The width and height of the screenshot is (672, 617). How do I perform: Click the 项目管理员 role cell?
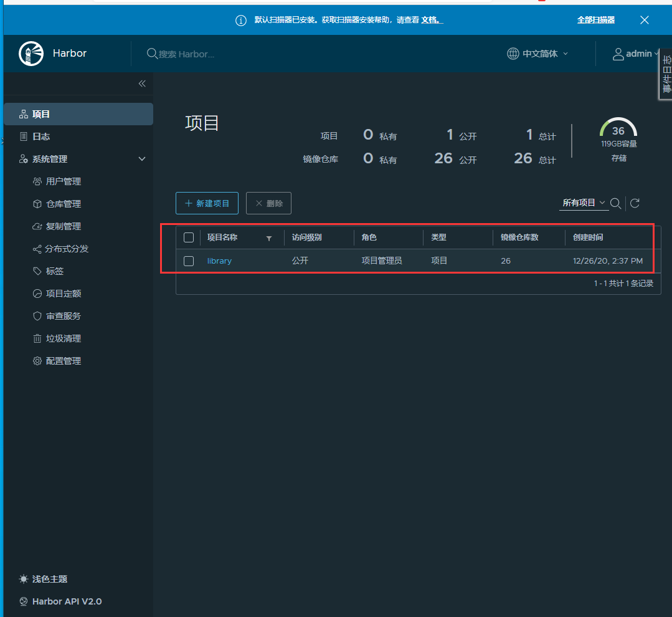(x=382, y=261)
